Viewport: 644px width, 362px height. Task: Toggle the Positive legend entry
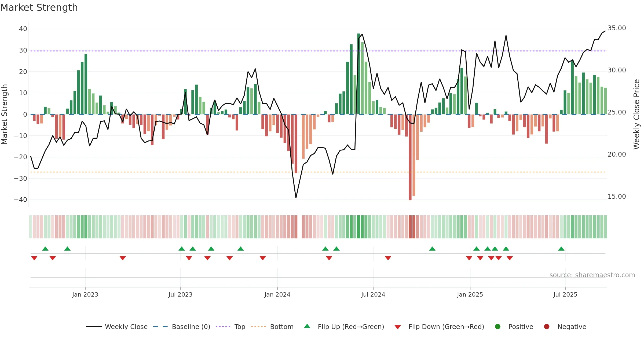coord(514,327)
